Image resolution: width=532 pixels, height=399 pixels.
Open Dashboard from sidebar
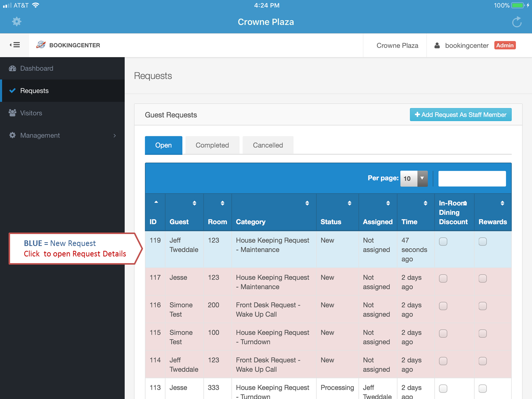62,68
